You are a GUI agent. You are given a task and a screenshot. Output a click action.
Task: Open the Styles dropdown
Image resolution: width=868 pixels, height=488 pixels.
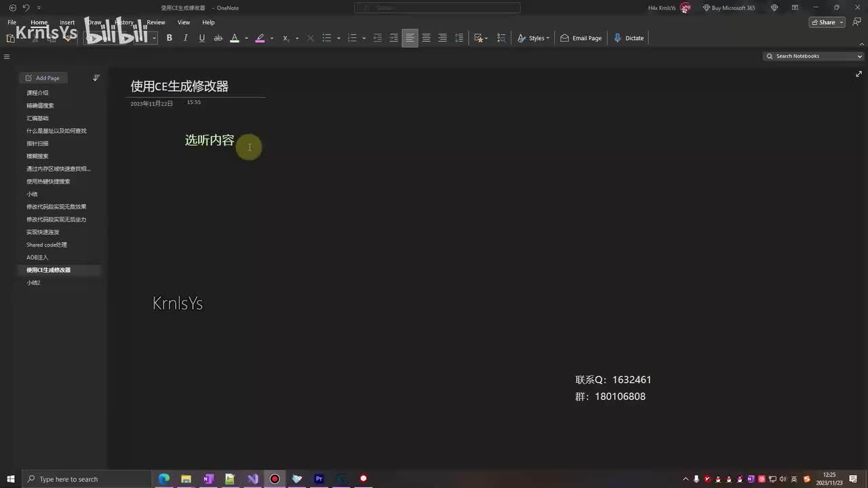(x=533, y=38)
